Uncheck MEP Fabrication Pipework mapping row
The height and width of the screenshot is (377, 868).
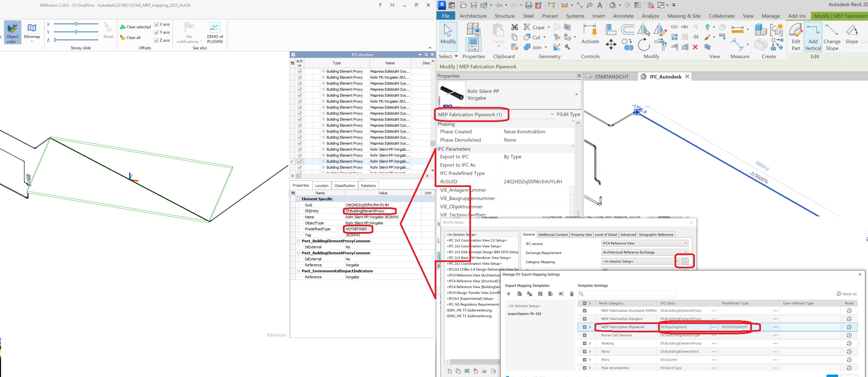click(x=585, y=327)
